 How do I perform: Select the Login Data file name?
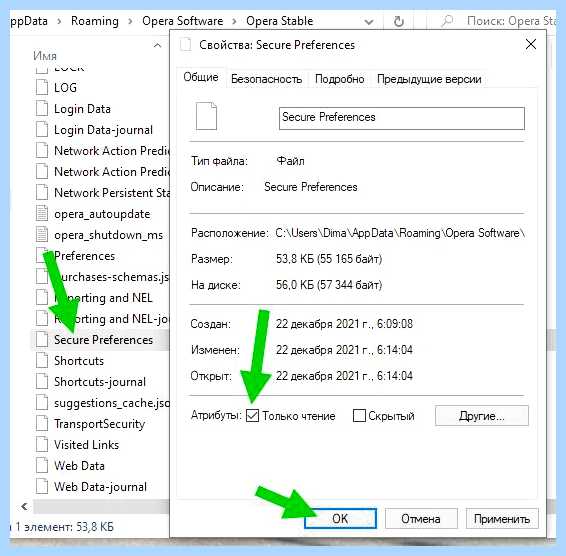[82, 109]
